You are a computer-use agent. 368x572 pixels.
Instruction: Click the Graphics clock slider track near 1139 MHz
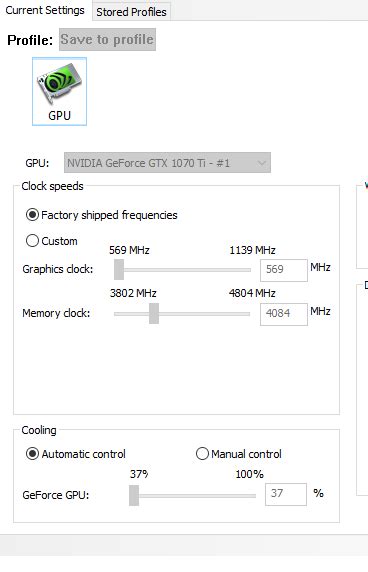tap(246, 270)
